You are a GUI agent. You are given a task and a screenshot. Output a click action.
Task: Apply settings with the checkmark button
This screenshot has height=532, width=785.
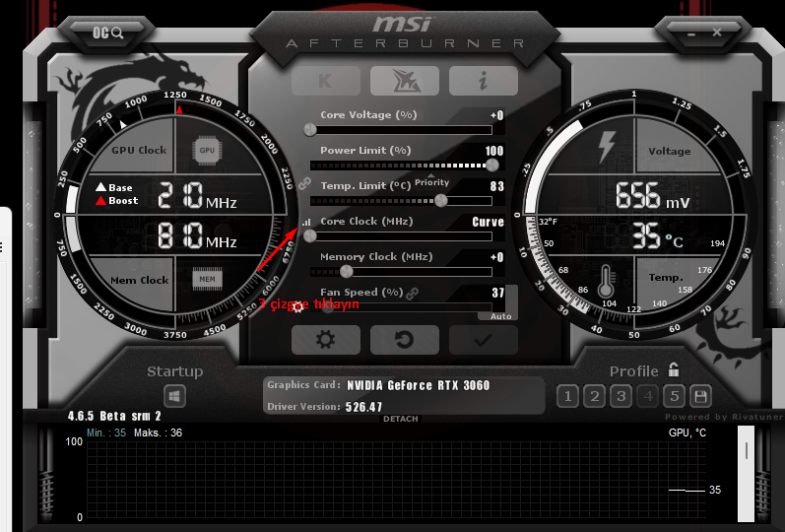pos(484,340)
